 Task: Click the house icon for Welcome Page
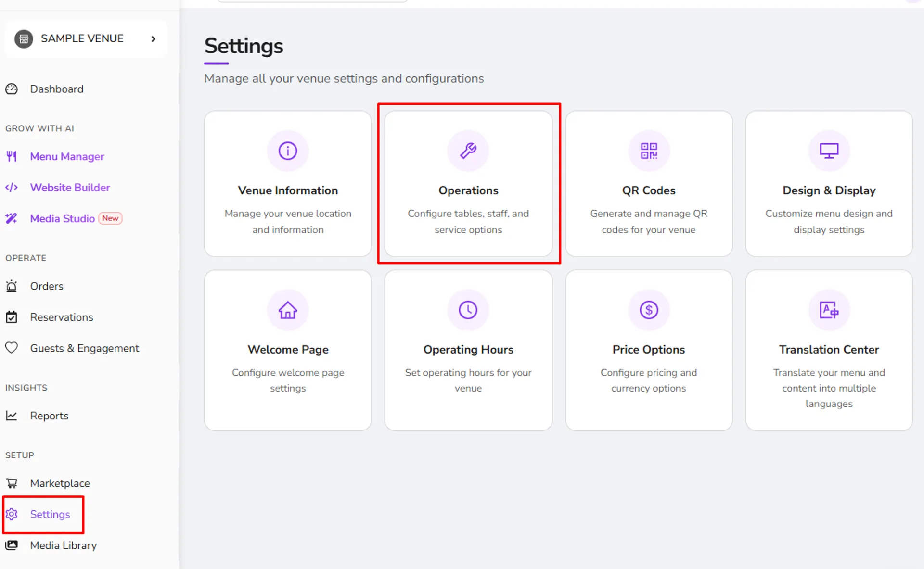click(x=288, y=310)
